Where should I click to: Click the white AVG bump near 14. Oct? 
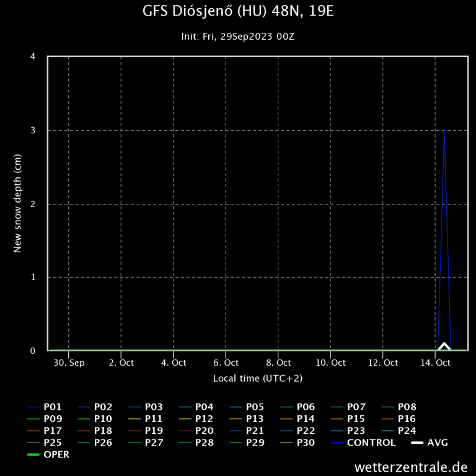click(444, 344)
